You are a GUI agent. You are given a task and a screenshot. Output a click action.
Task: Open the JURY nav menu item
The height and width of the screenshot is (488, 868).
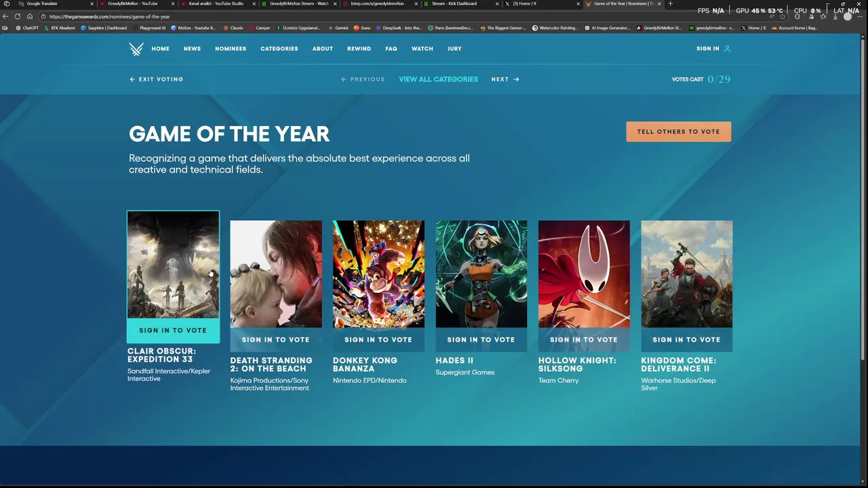[454, 49]
